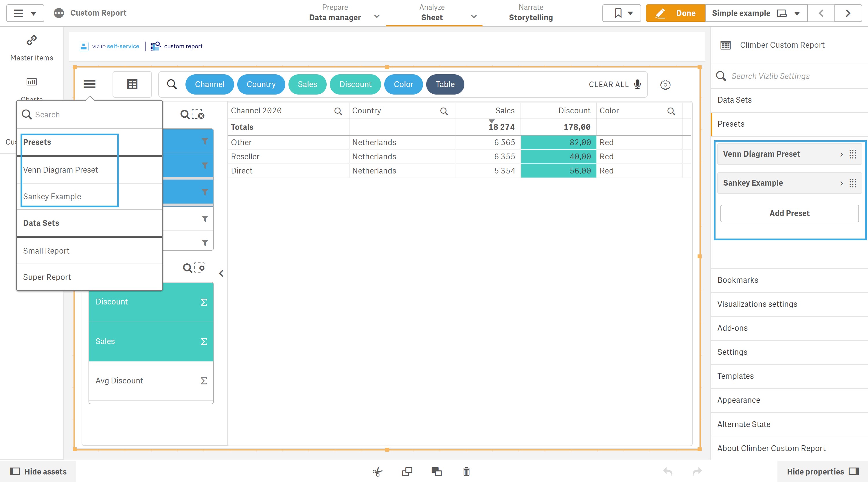This screenshot has width=868, height=482.
Task: Click the Search Vizlib Settings field
Action: (x=789, y=76)
